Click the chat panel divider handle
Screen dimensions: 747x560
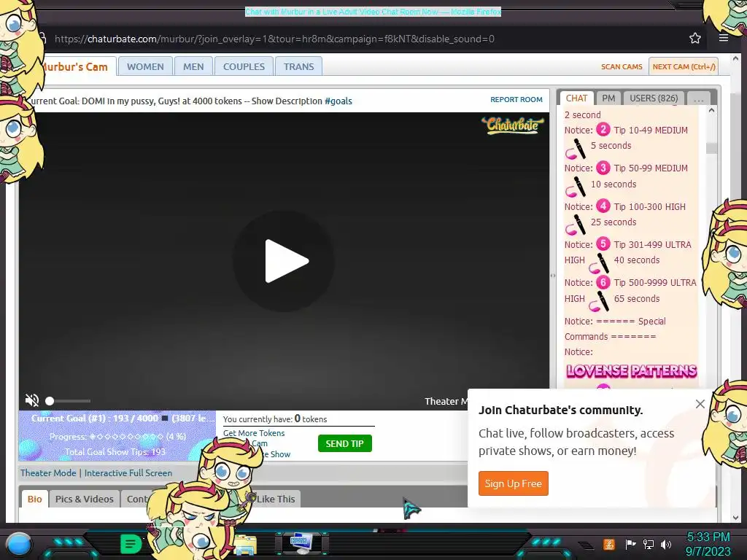553,275
